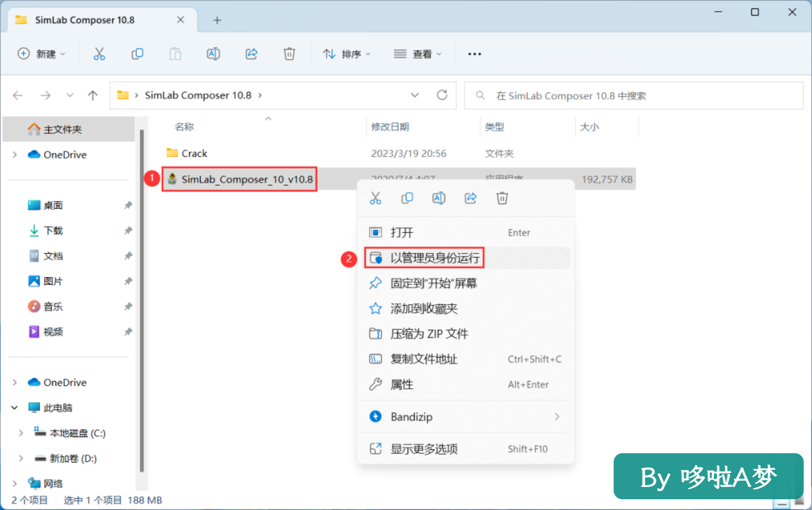Image resolution: width=812 pixels, height=510 pixels.
Task: Select 添加到收藏夹 menu entry
Action: tap(465, 308)
